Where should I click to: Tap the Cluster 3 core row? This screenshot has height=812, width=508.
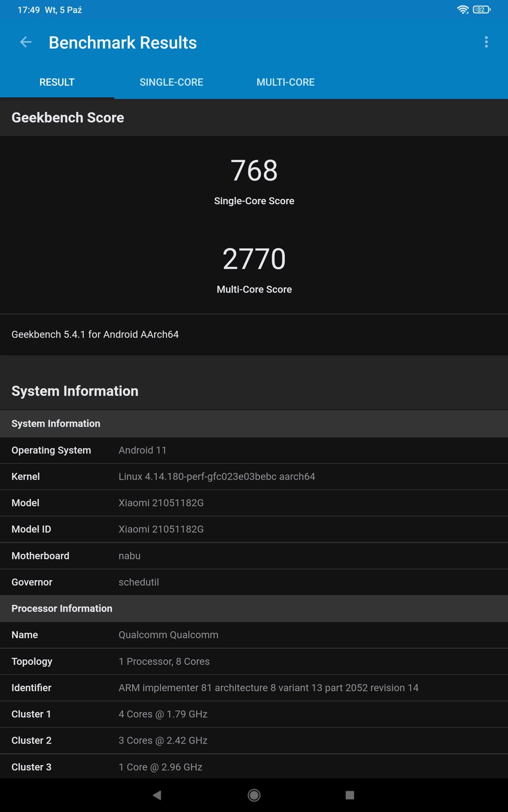click(x=254, y=767)
